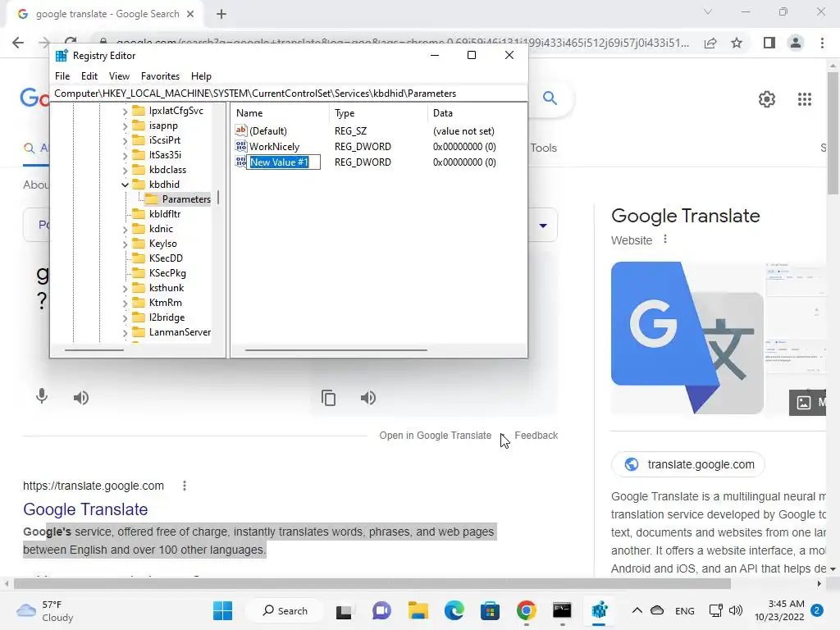Screen dimensions: 840x630
Task: Open the Chrome three-dot menu
Action: point(822,43)
